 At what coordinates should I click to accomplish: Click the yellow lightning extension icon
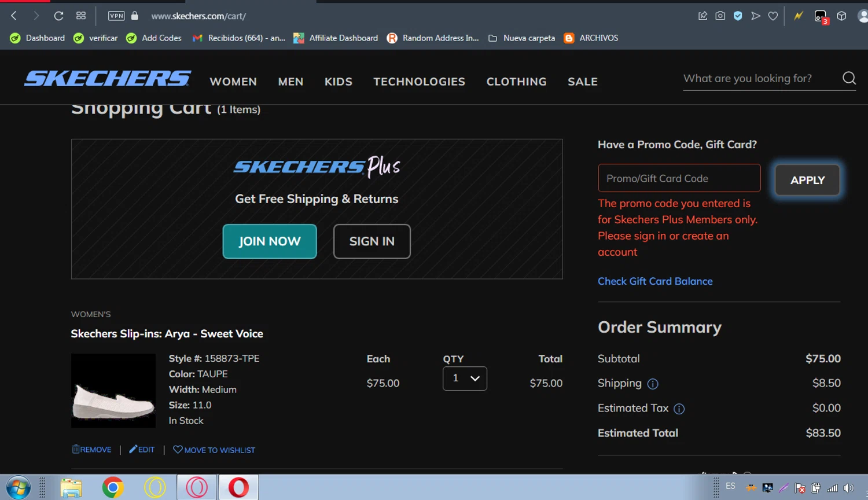click(799, 16)
